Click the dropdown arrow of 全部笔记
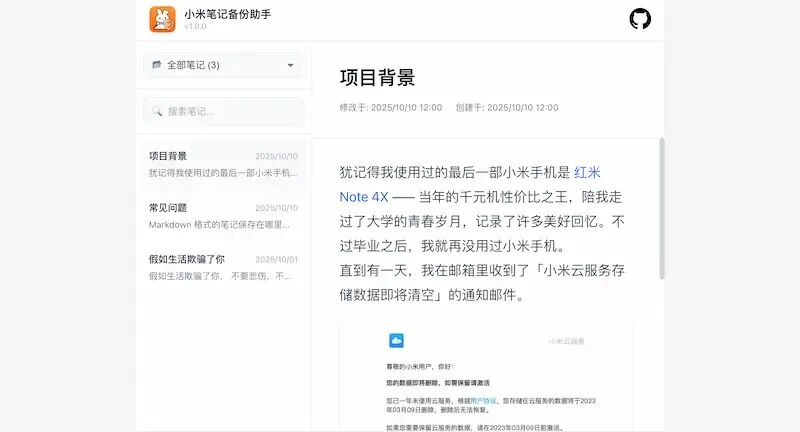The height and width of the screenshot is (432, 800). point(290,65)
